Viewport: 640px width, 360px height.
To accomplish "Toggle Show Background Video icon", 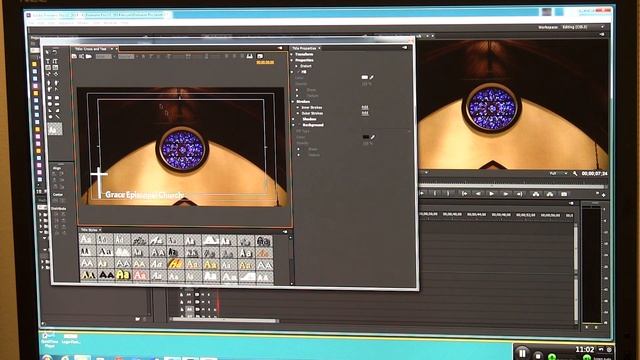I will (260, 56).
